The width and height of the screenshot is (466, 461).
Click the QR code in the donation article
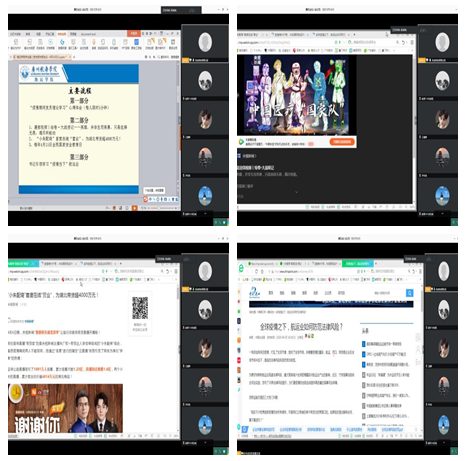(x=140, y=308)
